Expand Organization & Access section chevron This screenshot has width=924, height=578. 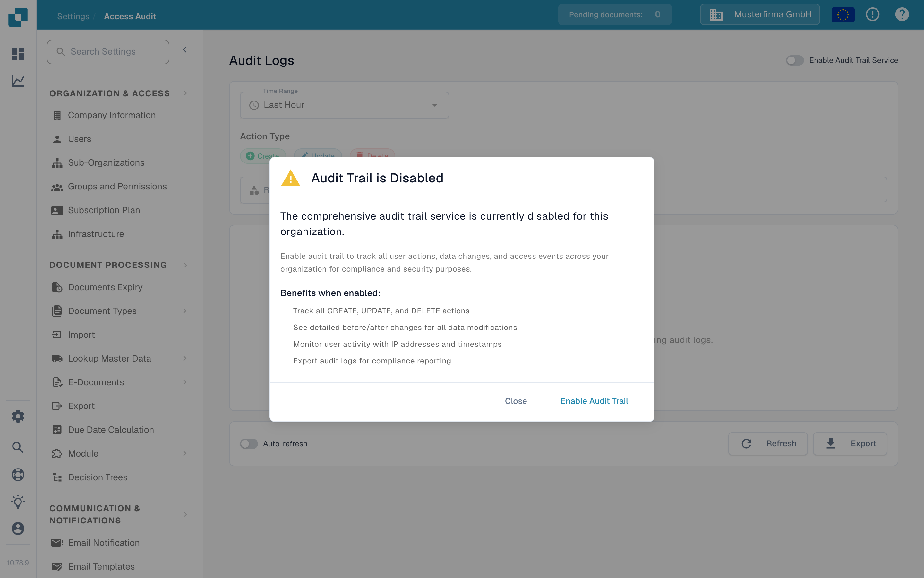tap(185, 93)
